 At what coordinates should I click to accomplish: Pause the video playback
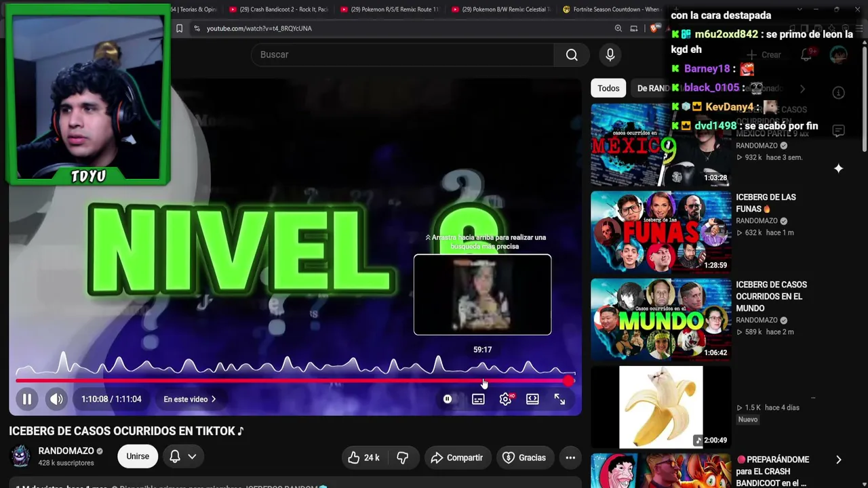tap(27, 399)
